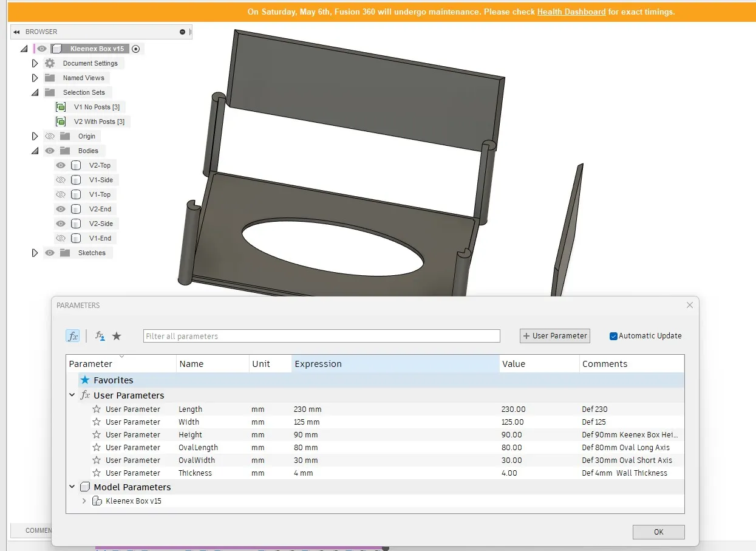
Task: Activate the Kleenex Box v15 radio button
Action: (136, 49)
